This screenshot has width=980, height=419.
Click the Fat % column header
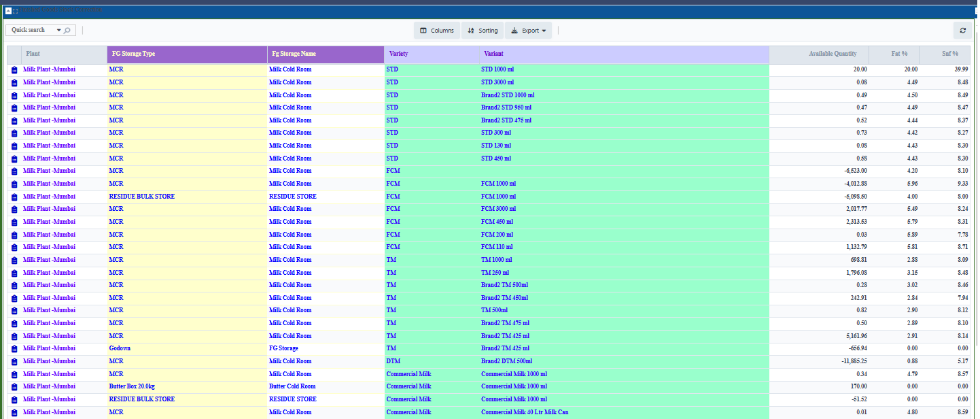tap(899, 54)
